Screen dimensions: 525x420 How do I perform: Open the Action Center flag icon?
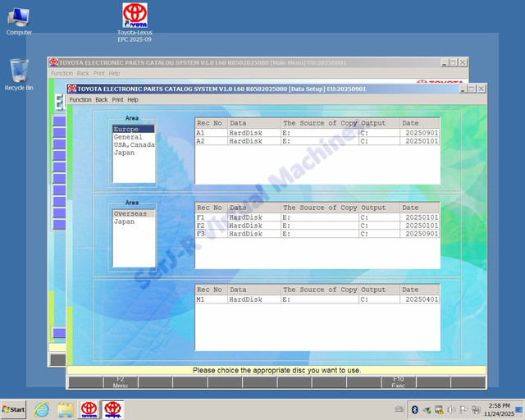pyautogui.click(x=463, y=409)
